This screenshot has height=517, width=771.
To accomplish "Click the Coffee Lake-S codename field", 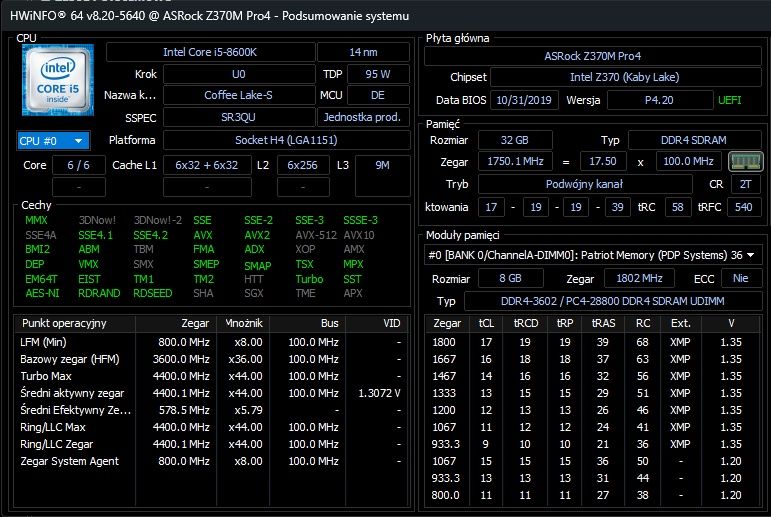I will [x=238, y=95].
